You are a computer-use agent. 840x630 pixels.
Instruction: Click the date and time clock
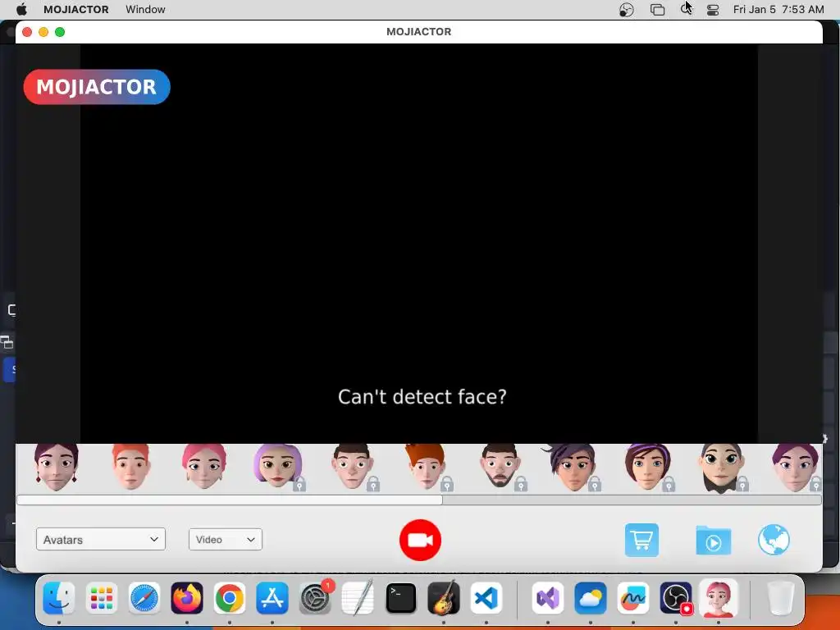point(778,9)
